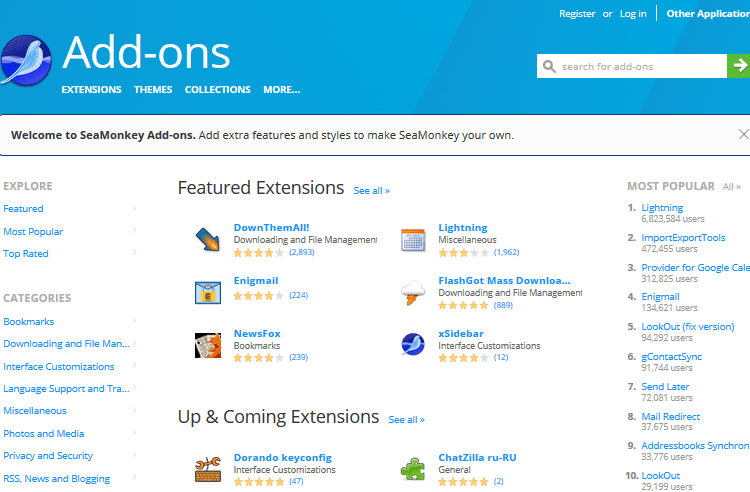
Task: Expand the Miscellaneous category chevron
Action: 134,410
